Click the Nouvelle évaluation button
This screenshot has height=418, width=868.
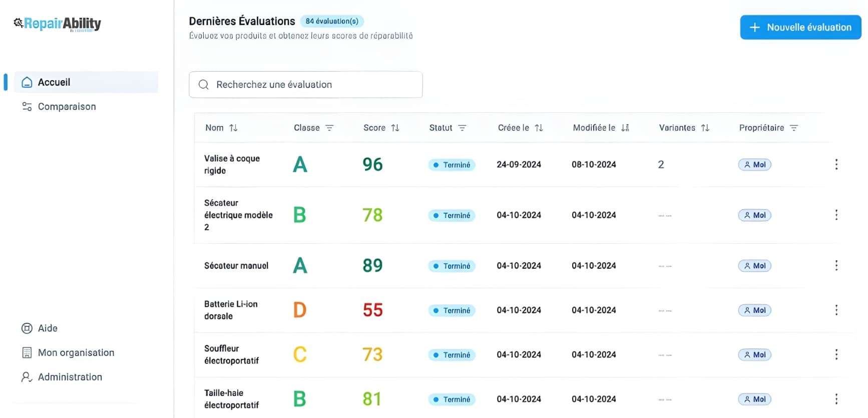point(800,27)
